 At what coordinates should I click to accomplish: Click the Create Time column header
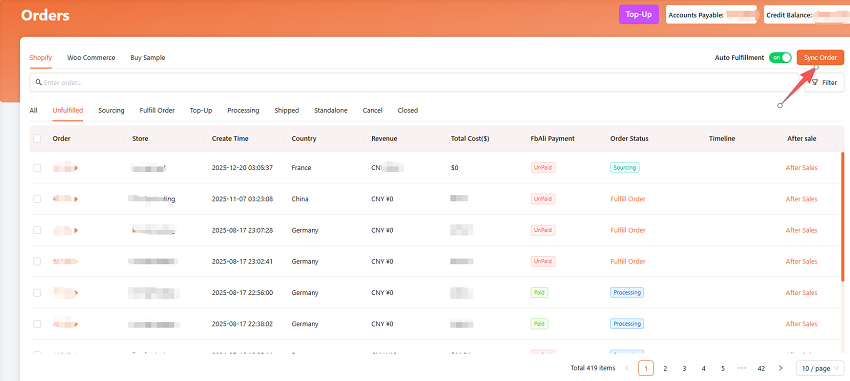coord(230,139)
